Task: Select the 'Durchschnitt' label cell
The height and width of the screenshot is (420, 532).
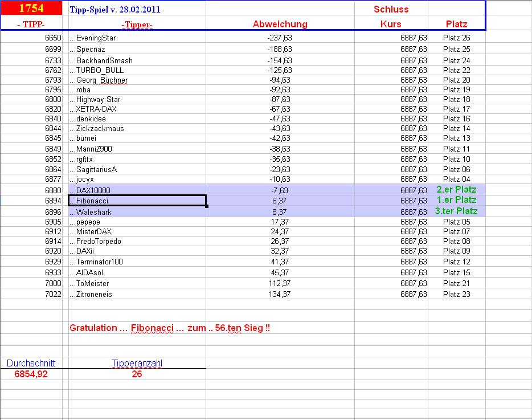Action: (x=31, y=363)
